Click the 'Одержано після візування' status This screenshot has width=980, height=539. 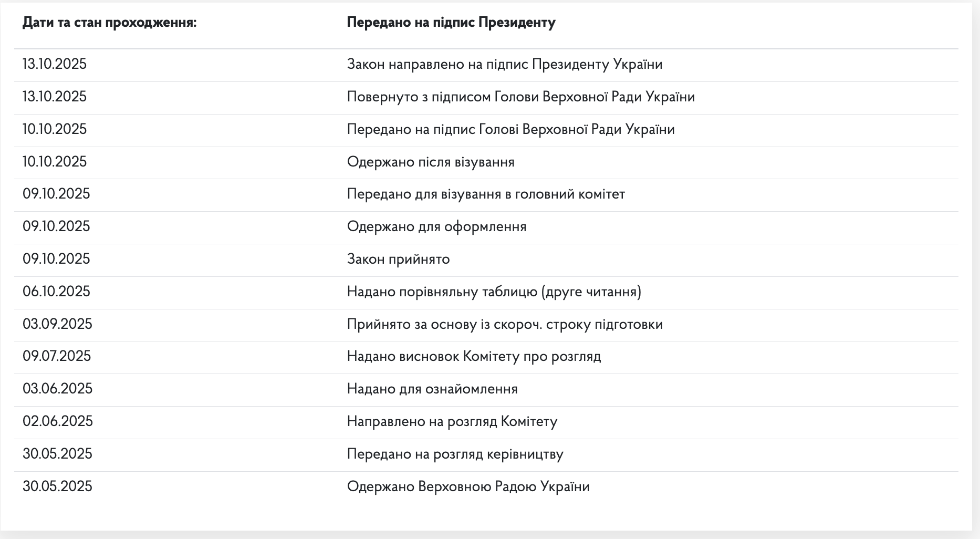click(x=431, y=162)
